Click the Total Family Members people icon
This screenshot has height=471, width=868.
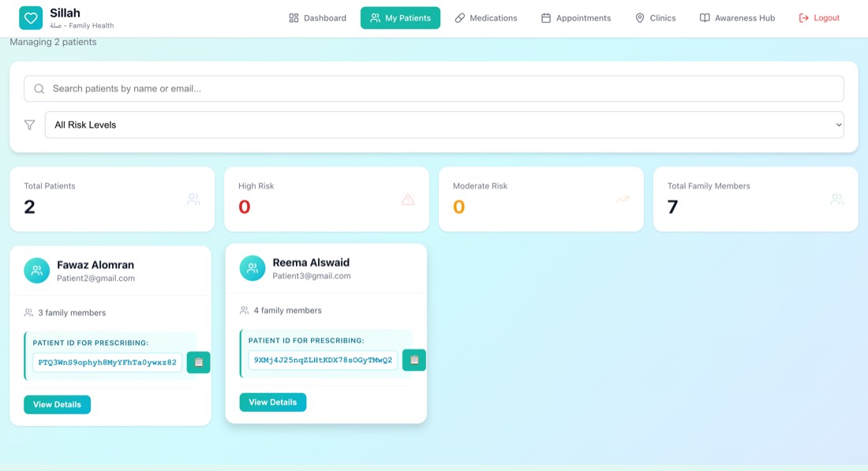837,200
